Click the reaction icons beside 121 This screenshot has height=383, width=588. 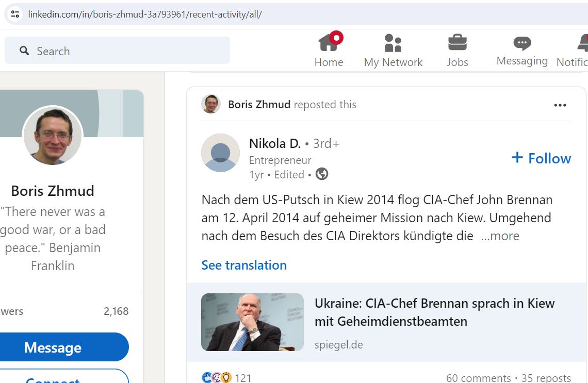pyautogui.click(x=217, y=377)
